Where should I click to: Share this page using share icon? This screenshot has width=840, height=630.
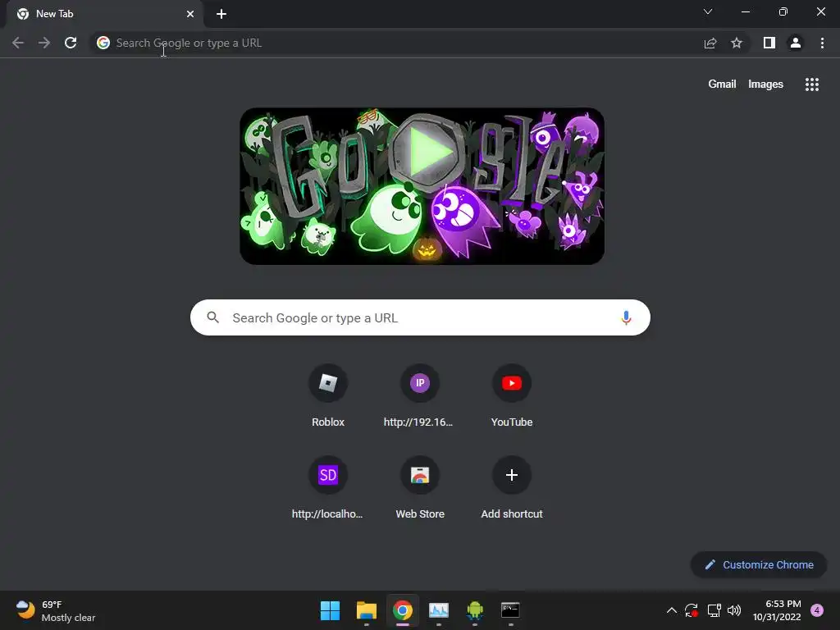(710, 43)
